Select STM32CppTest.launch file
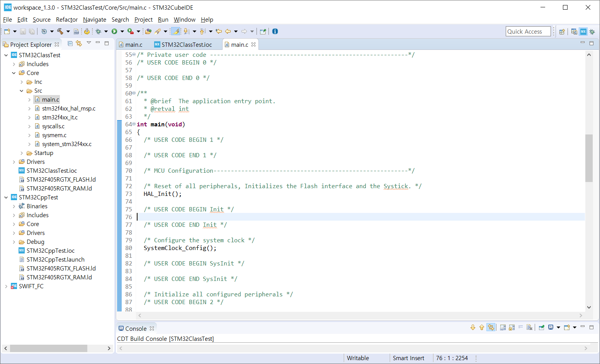The image size is (600, 364). click(x=55, y=260)
